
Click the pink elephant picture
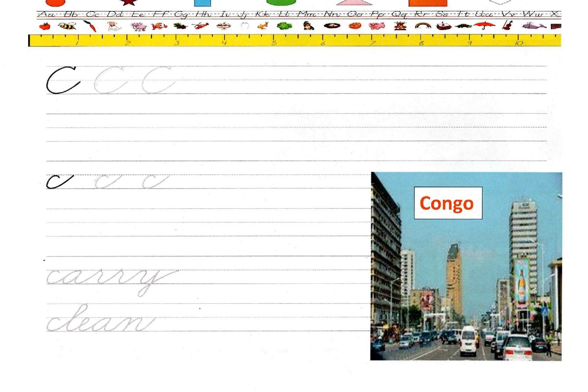coord(138,27)
